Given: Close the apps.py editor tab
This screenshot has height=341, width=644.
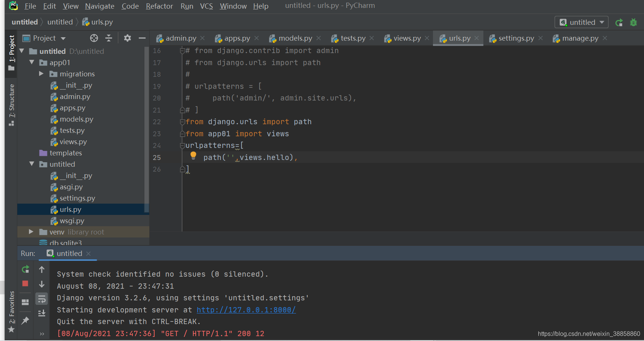Looking at the screenshot, I should (257, 38).
